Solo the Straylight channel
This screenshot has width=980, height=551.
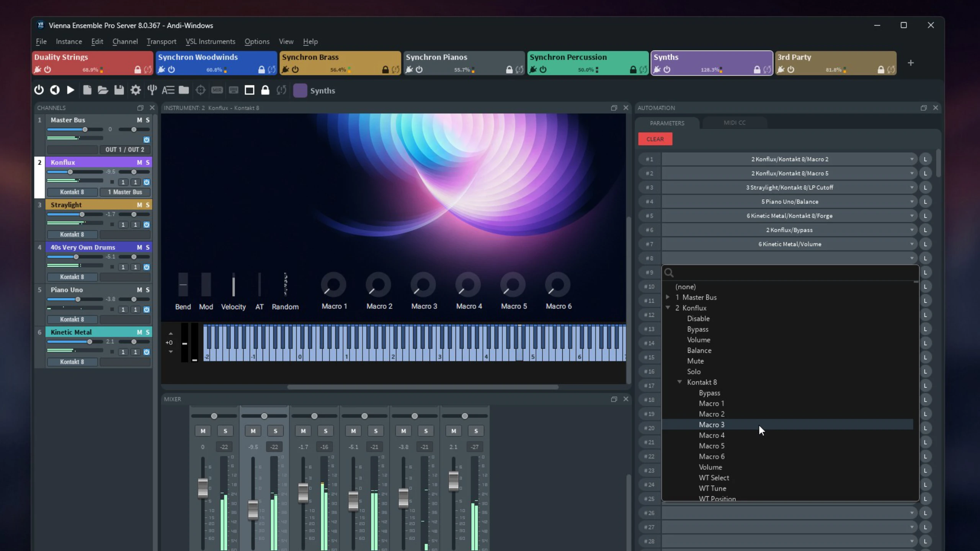coord(147,205)
